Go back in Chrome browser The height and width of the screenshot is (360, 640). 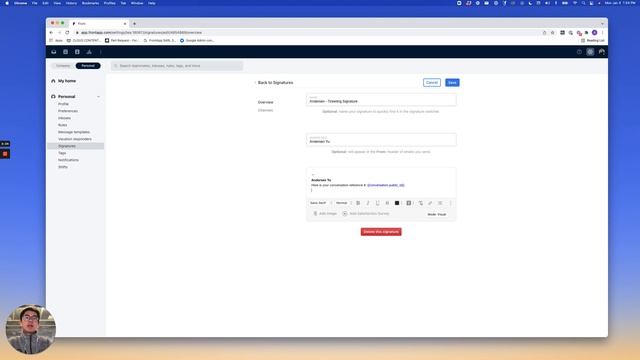pyautogui.click(x=51, y=33)
